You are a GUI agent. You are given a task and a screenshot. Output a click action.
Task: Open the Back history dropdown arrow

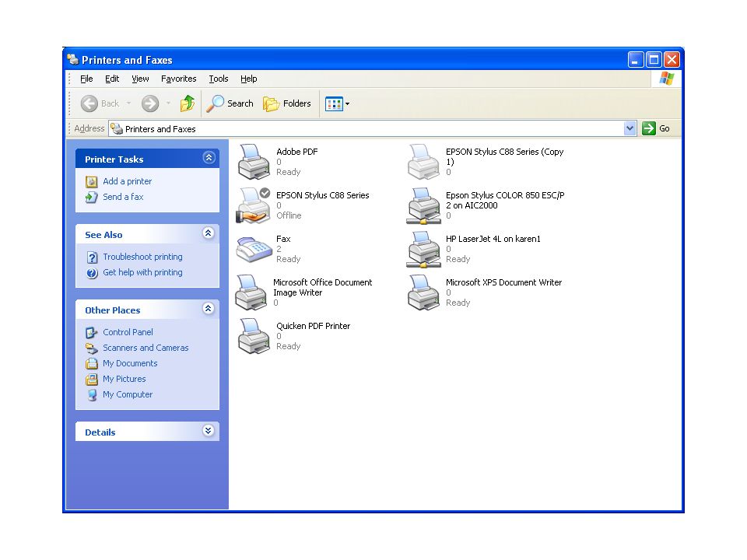pos(128,103)
